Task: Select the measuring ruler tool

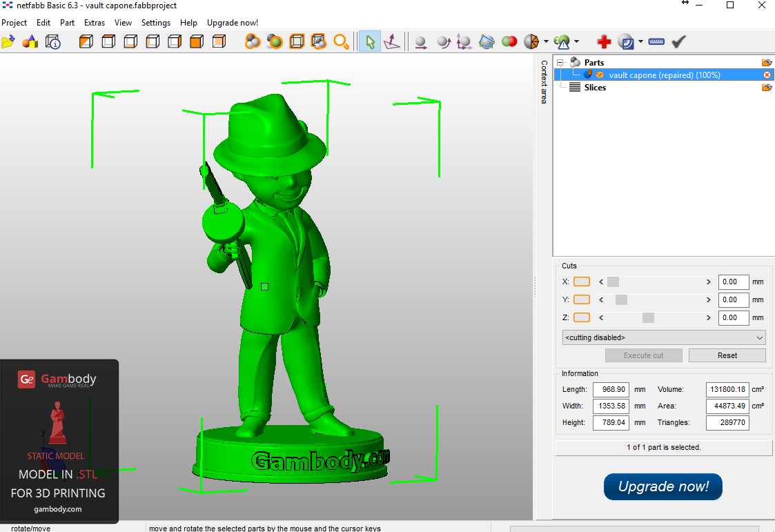Action: click(656, 42)
